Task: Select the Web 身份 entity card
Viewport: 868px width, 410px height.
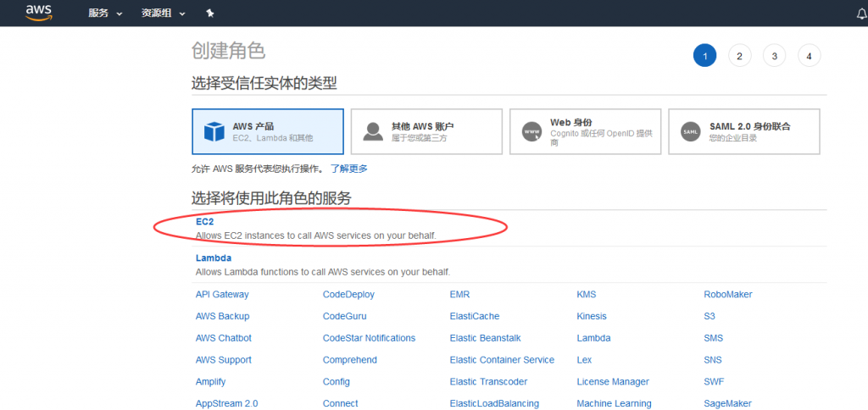Action: pos(585,131)
